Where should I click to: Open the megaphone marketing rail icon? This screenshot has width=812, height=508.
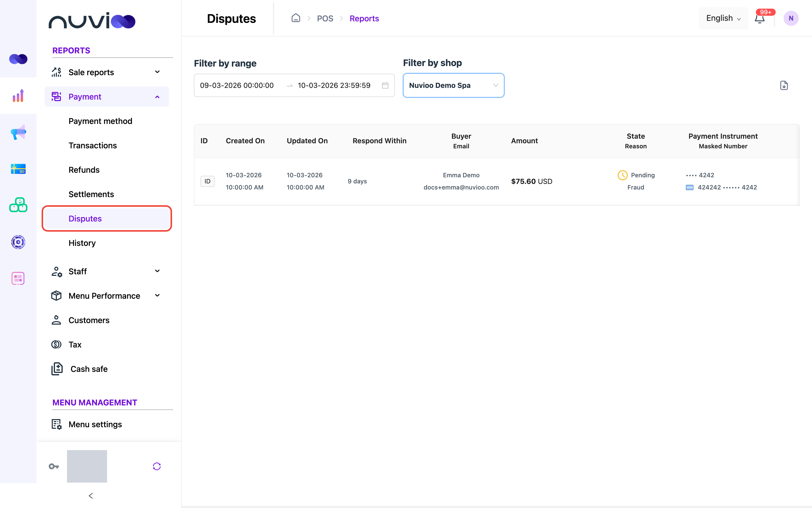[18, 132]
